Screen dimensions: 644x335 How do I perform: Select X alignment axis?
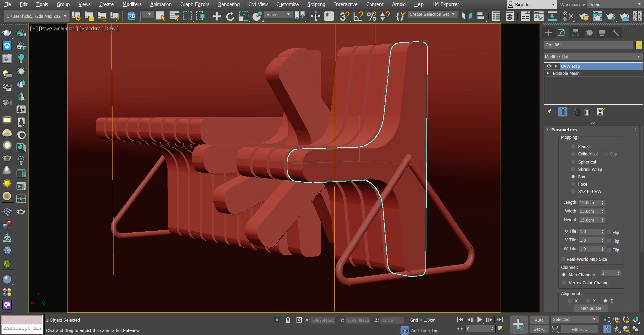pyautogui.click(x=570, y=301)
